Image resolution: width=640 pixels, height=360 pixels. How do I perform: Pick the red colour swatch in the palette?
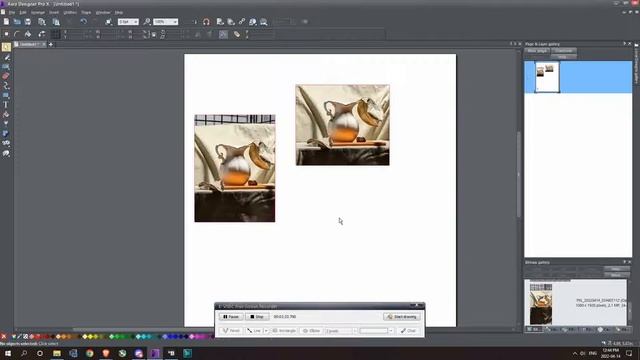(38, 337)
